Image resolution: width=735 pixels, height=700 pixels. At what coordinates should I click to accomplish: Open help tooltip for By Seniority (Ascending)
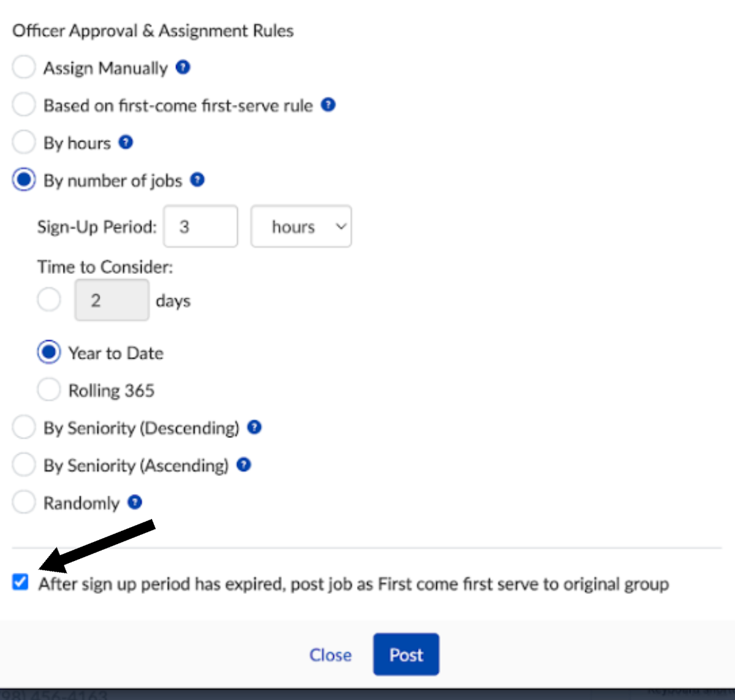pos(243,465)
